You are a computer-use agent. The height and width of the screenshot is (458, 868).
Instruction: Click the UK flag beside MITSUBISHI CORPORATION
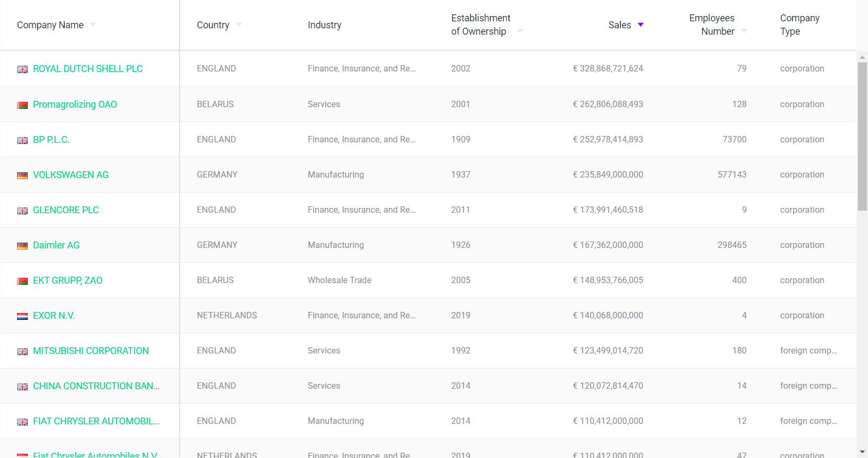coord(22,351)
